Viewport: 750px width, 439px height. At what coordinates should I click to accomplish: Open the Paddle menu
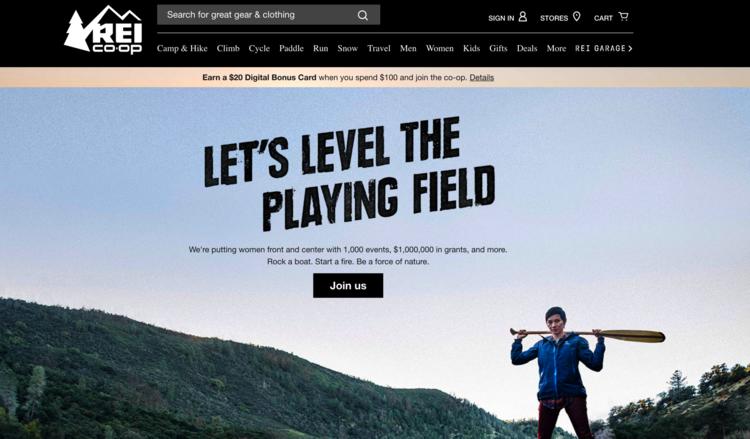click(x=291, y=48)
